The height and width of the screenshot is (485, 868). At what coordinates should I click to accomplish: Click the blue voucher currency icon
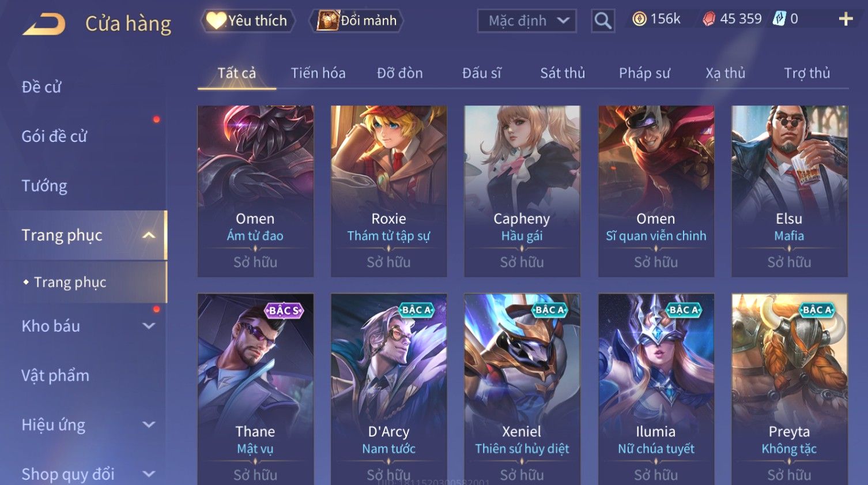(779, 19)
